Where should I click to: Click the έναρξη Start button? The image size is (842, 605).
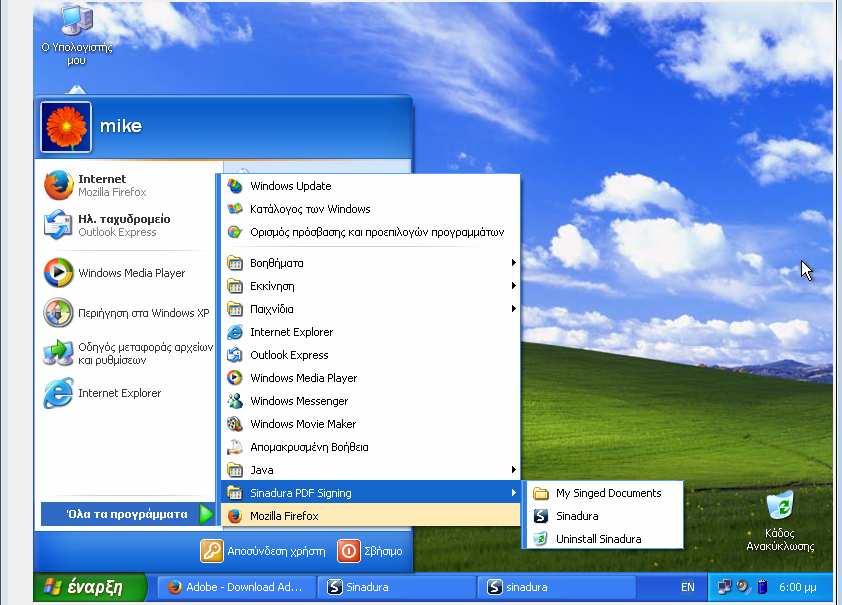89,587
